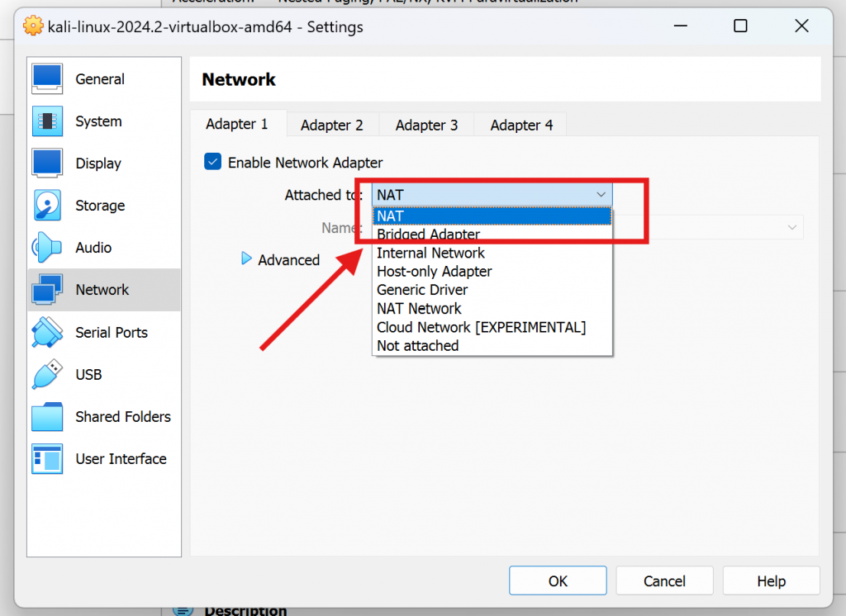
Task: Switch to the Adapter 2 tab
Action: (x=332, y=125)
